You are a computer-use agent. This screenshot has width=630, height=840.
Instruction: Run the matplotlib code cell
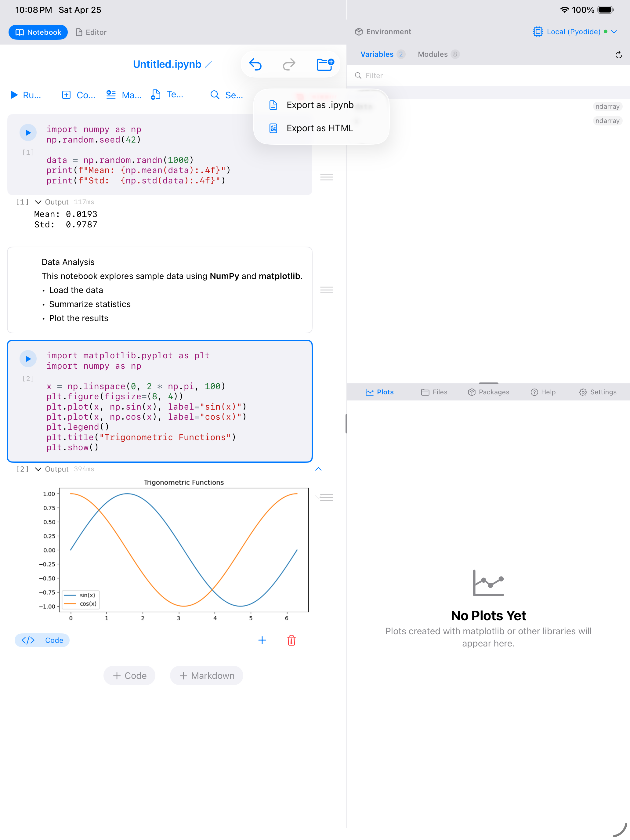28,359
